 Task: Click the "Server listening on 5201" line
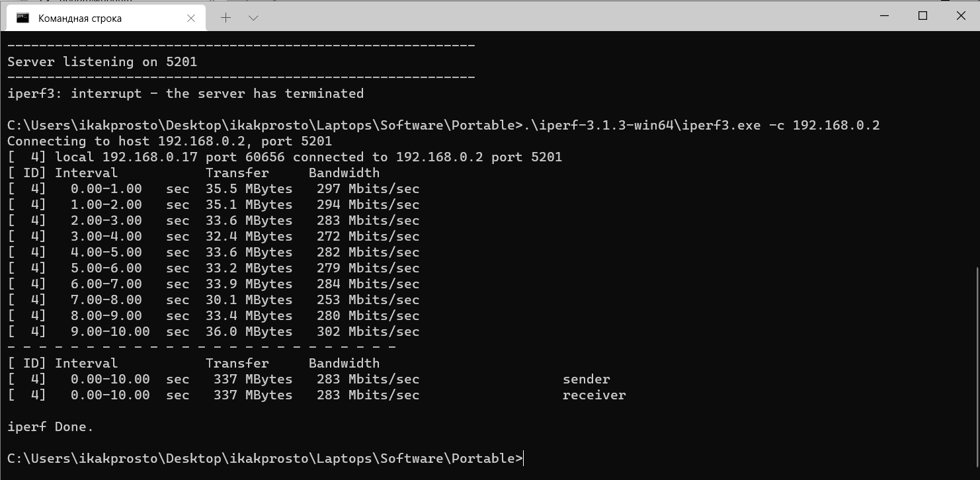click(x=102, y=62)
